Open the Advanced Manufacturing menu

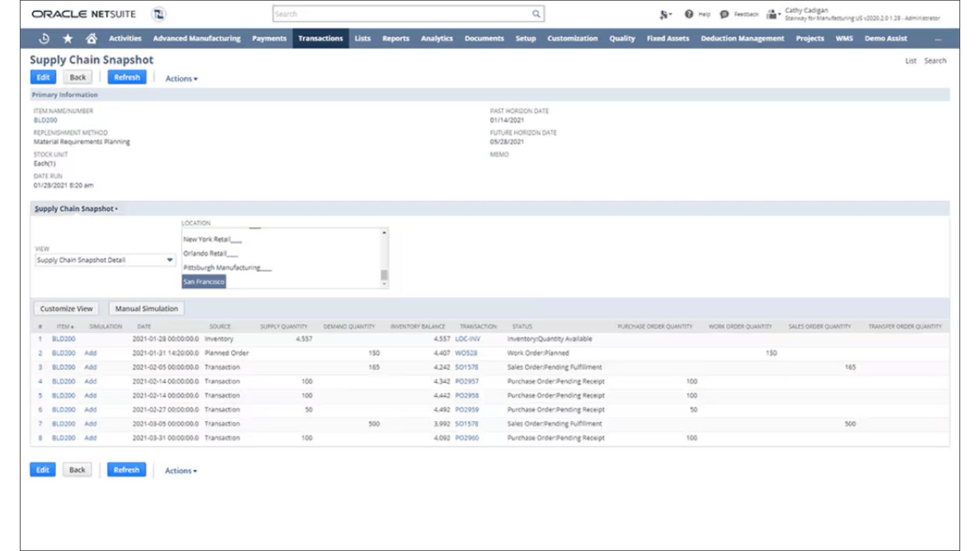click(x=197, y=38)
